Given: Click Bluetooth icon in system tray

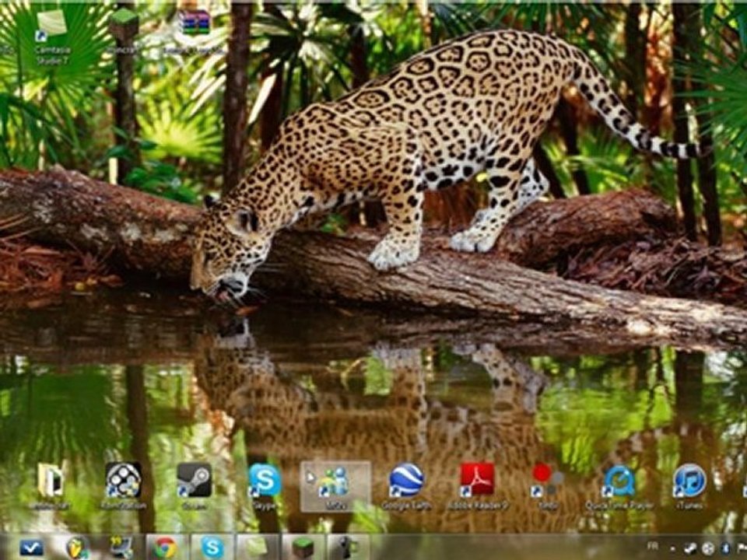Looking at the screenshot, I should pyautogui.click(x=725, y=548).
